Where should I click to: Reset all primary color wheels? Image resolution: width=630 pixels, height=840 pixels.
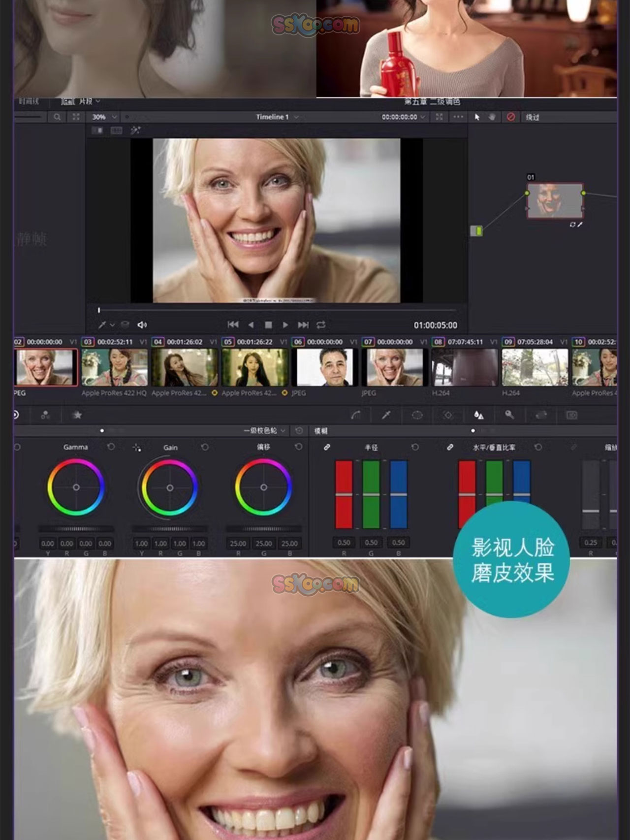pos(299,431)
